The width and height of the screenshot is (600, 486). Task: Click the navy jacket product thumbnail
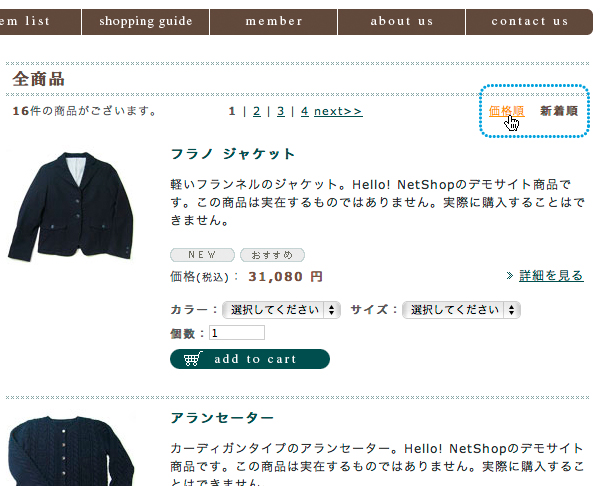(71, 206)
